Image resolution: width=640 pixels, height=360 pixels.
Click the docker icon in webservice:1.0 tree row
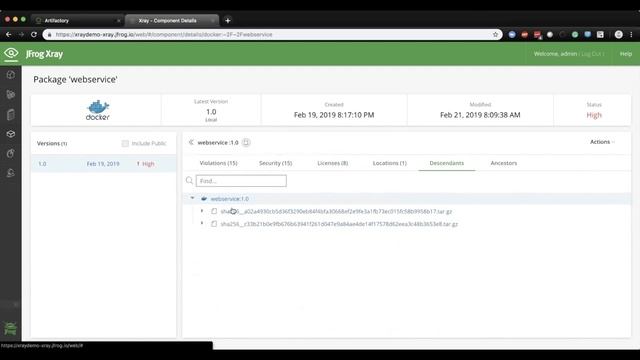[204, 199]
